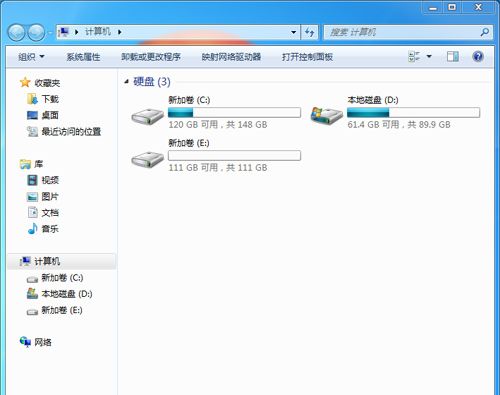Screen dimensions: 500x395
Task: Select the 文档 library entry
Action: [50, 213]
